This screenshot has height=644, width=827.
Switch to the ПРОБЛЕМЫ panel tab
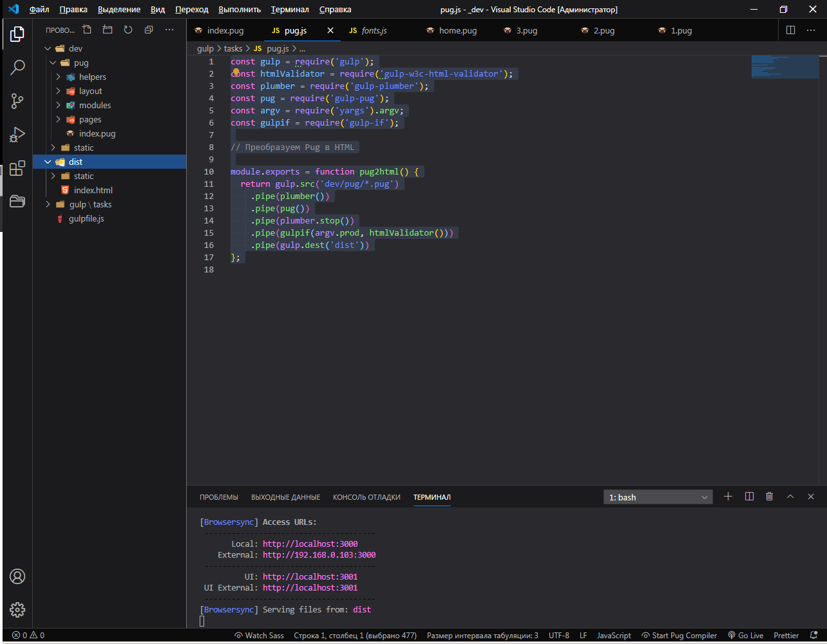219,497
